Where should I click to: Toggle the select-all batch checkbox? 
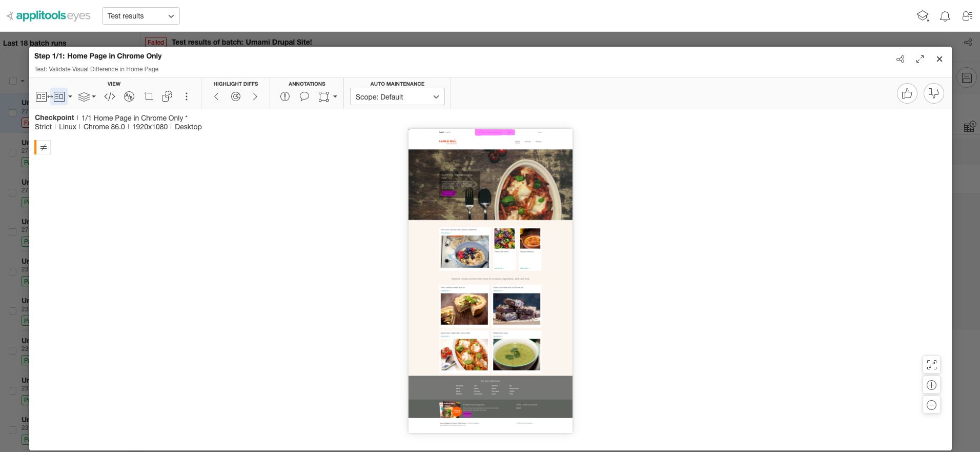pyautogui.click(x=13, y=81)
